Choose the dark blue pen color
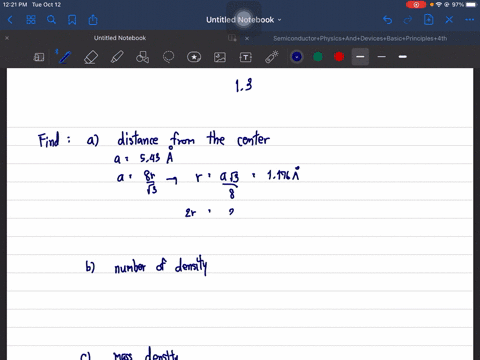Viewport: 480px width, 360px height. click(297, 57)
